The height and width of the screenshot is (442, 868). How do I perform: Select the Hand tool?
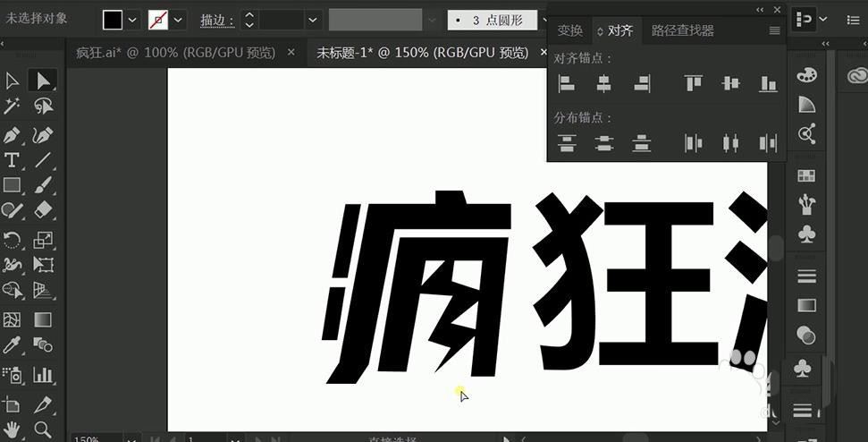pyautogui.click(x=12, y=429)
